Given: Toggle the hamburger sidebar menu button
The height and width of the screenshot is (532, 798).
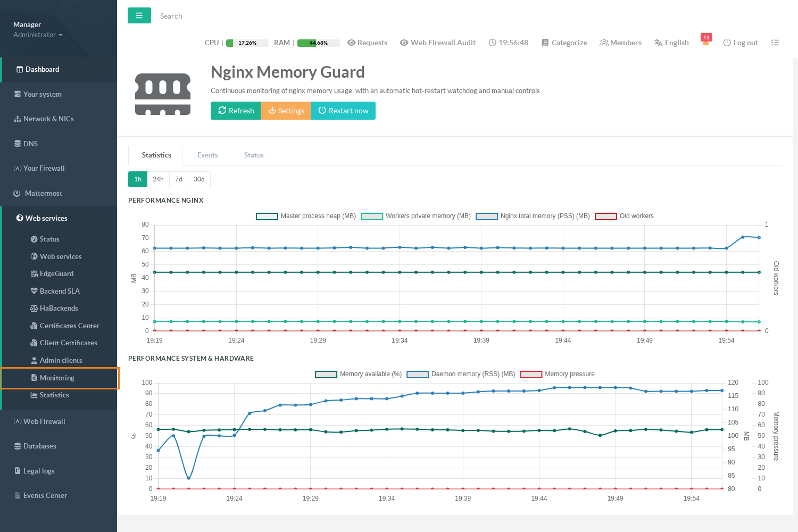Looking at the screenshot, I should [139, 15].
